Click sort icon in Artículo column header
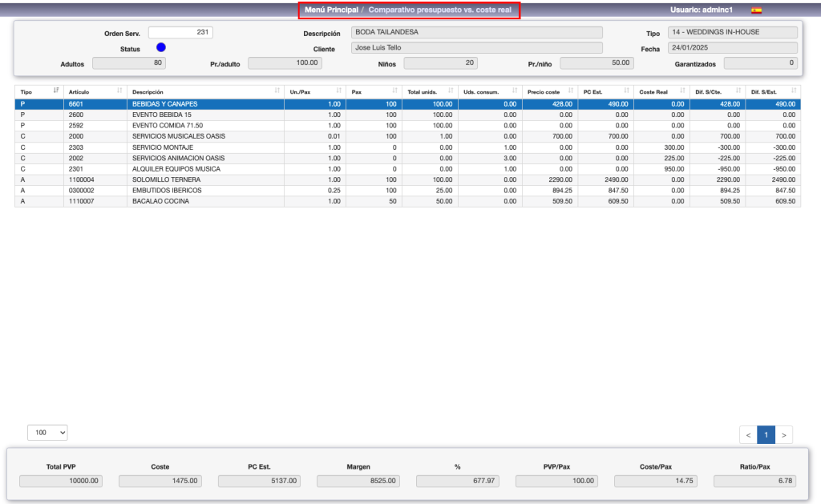This screenshot has height=504, width=821. [x=119, y=91]
